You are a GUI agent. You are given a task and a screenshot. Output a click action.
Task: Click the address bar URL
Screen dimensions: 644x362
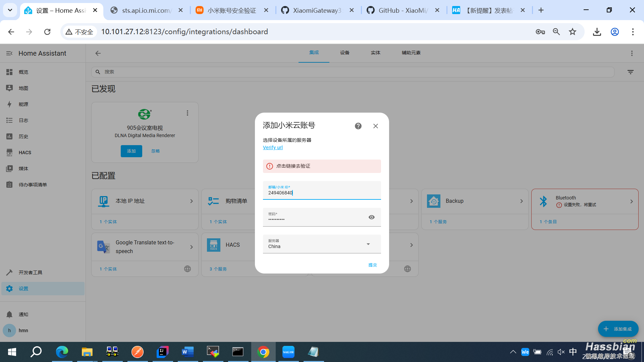pos(184,32)
